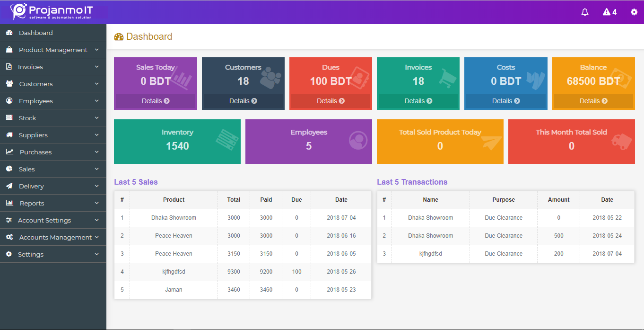Select the Dashboard icon in sidebar
Image resolution: width=644 pixels, height=330 pixels.
point(10,33)
